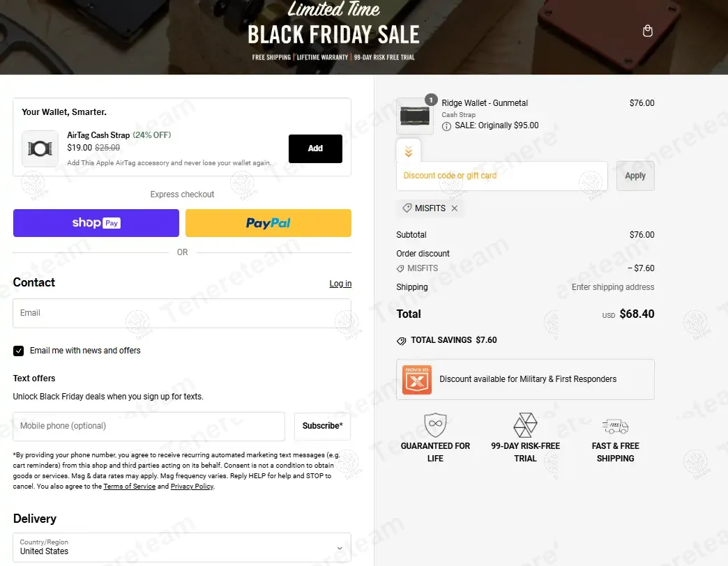Viewport: 728px width, 566px height.
Task: Expand the order summary double chevron
Action: [408, 151]
